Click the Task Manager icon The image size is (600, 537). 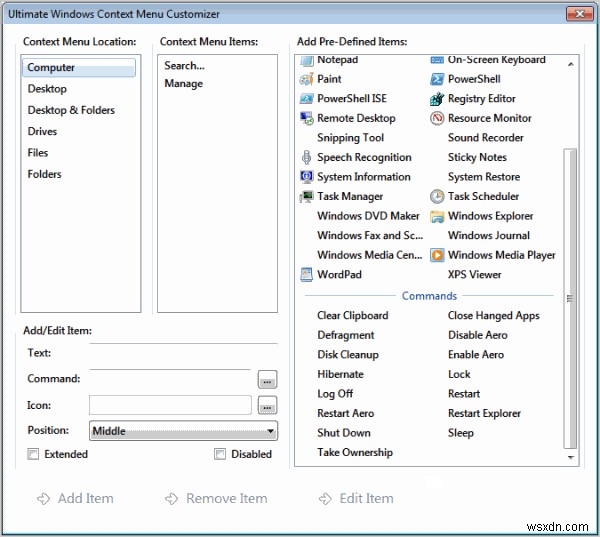coord(307,196)
